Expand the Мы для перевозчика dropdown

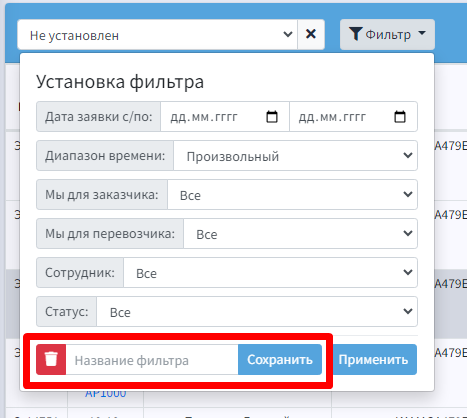click(x=300, y=234)
